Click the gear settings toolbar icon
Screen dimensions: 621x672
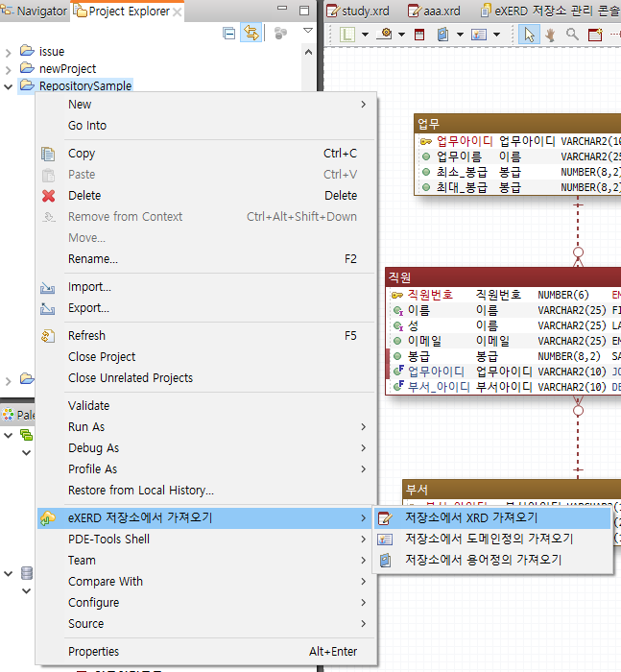[385, 34]
